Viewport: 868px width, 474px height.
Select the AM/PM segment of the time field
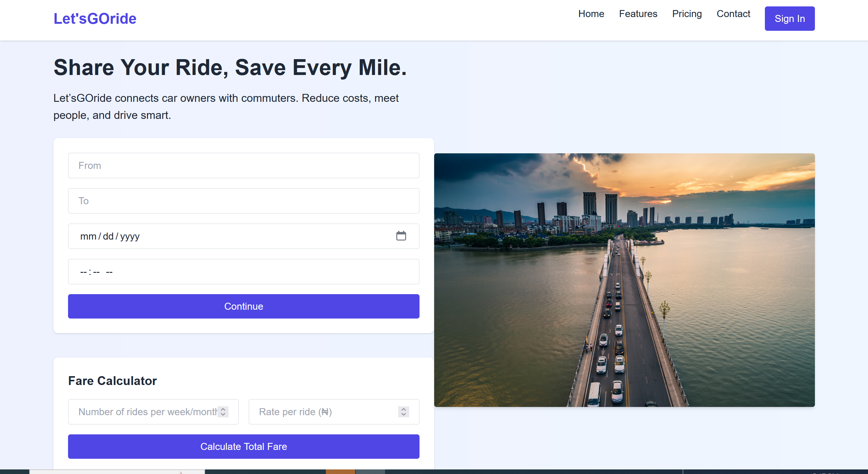(x=109, y=272)
